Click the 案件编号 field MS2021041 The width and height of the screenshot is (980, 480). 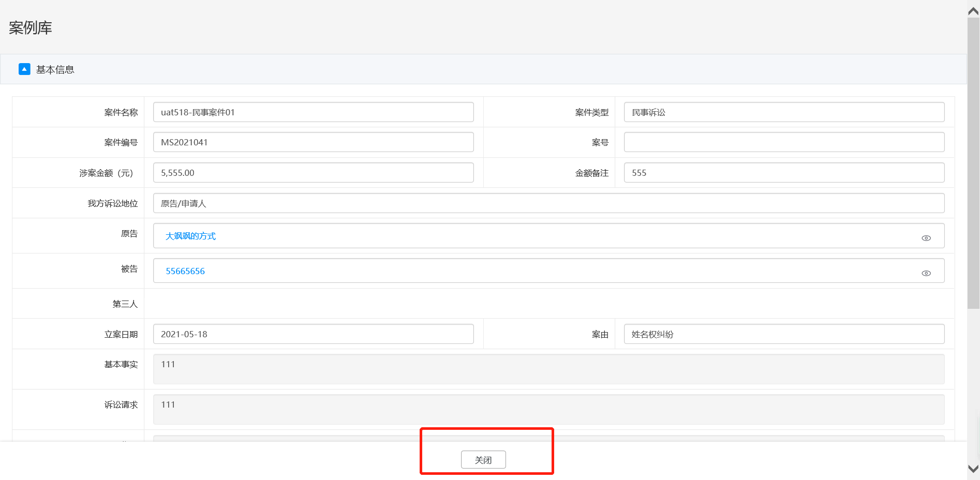tap(313, 142)
